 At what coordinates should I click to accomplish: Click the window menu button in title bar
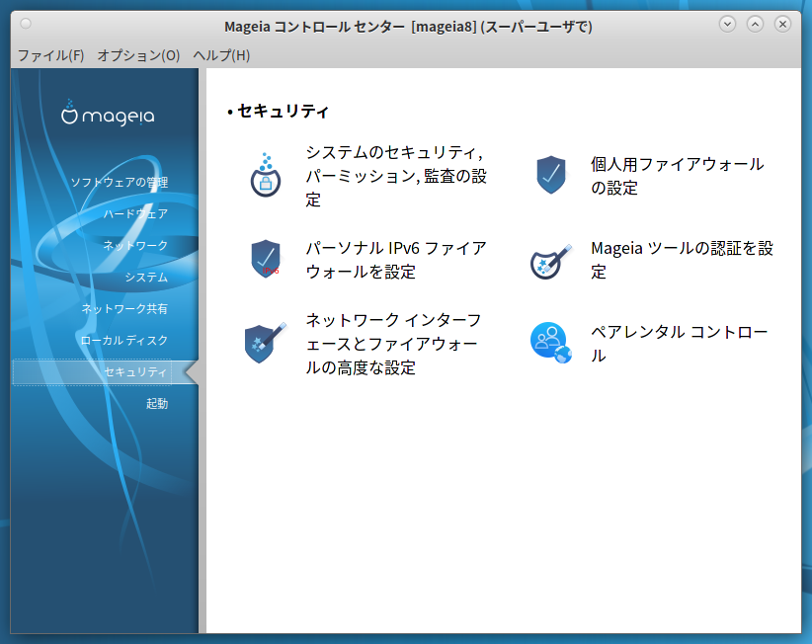[26, 24]
